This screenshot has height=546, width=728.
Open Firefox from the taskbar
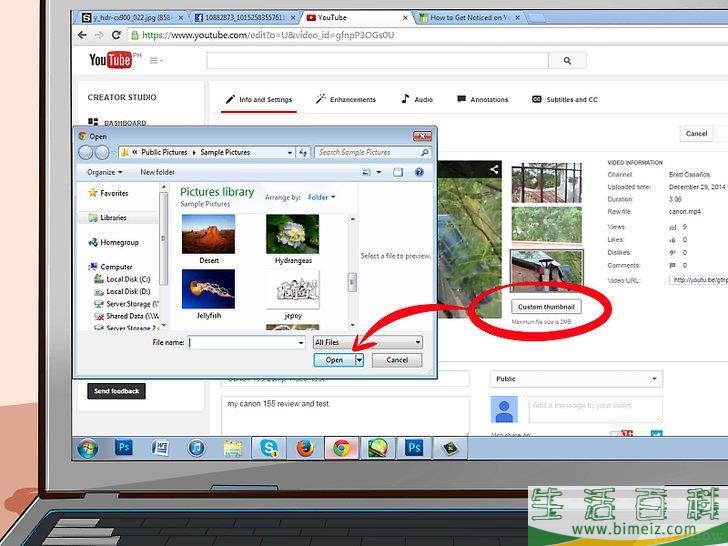point(305,448)
